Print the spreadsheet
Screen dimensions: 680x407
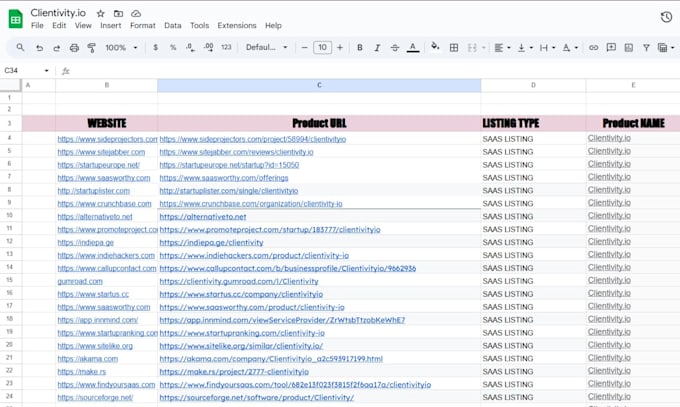(74, 48)
